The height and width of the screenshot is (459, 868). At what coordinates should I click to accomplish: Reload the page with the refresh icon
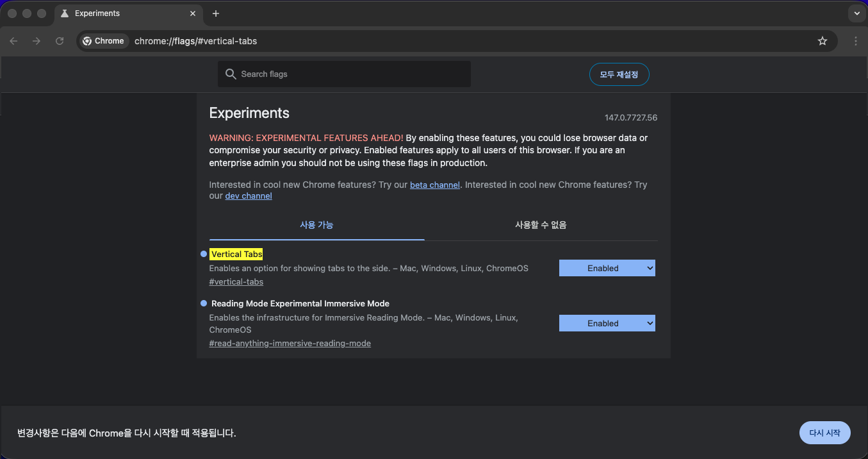click(x=60, y=41)
